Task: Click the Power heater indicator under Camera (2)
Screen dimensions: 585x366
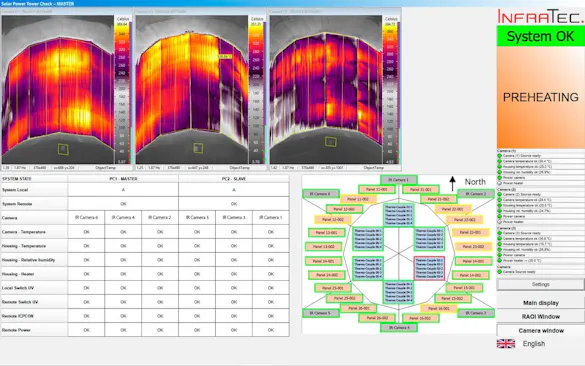Action: click(500, 222)
